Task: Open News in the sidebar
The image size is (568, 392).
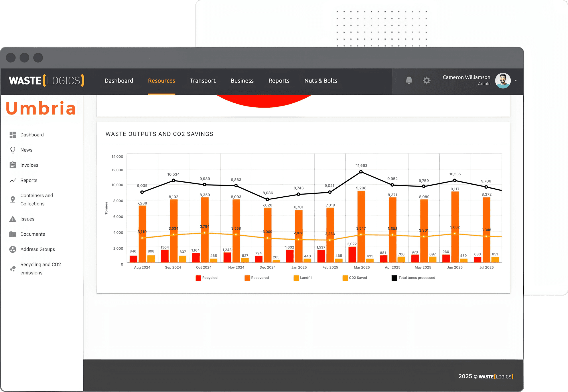Action: tap(26, 150)
